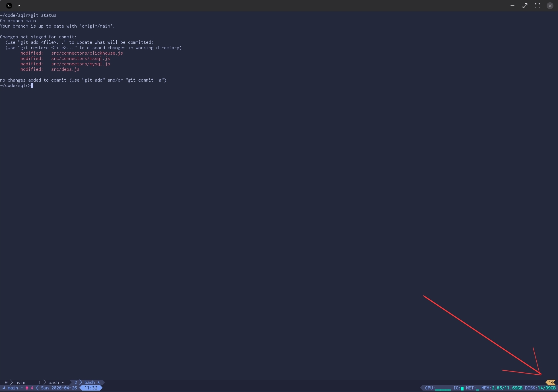Image resolution: width=558 pixels, height=392 pixels.
Task: Click the diagonal-arrows maximize icon
Action: click(525, 6)
